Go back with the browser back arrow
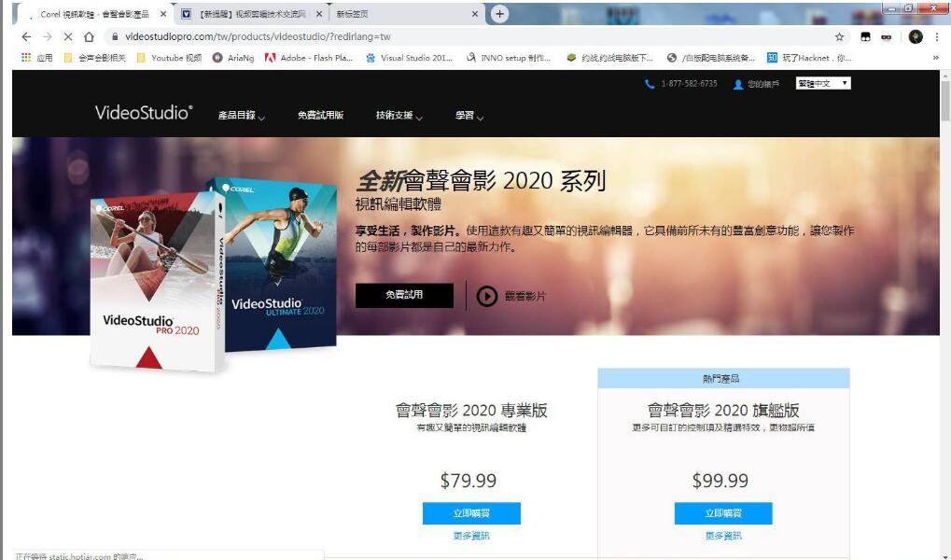This screenshot has height=560, width=951. tap(26, 37)
